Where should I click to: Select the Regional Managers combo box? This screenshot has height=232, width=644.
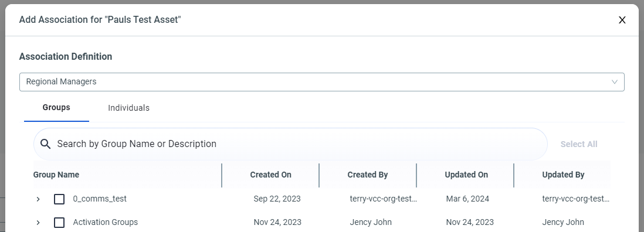coord(321,82)
